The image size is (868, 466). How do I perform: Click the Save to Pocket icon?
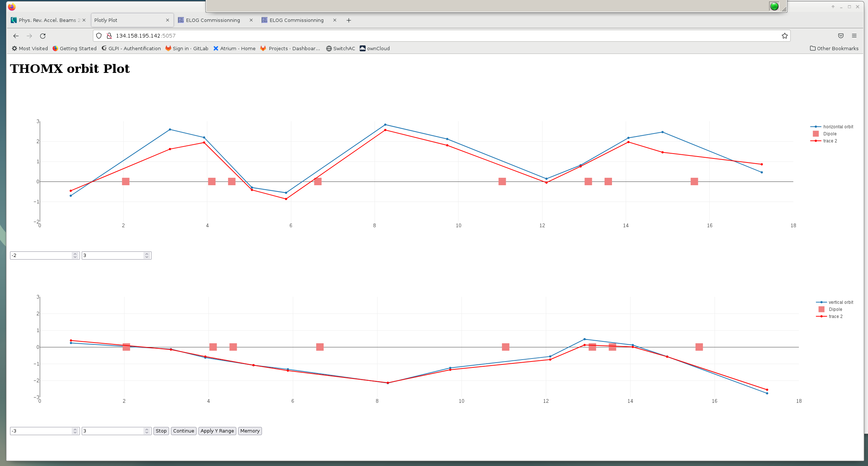click(x=841, y=36)
